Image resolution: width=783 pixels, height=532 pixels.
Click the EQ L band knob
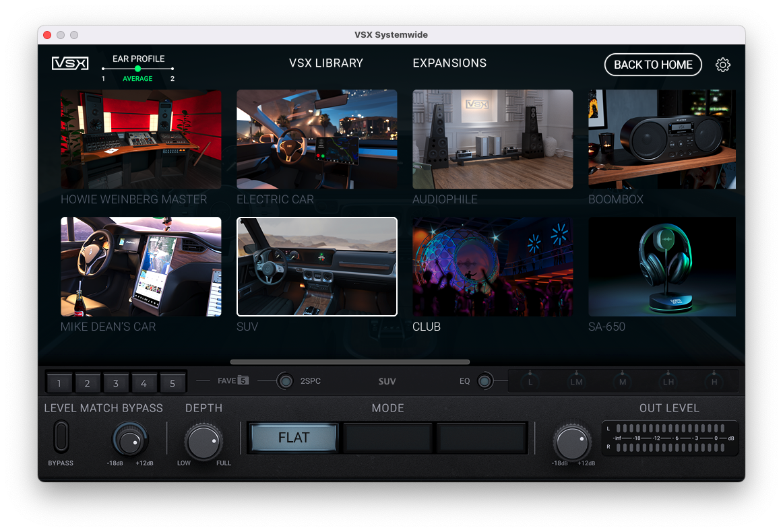[530, 381]
